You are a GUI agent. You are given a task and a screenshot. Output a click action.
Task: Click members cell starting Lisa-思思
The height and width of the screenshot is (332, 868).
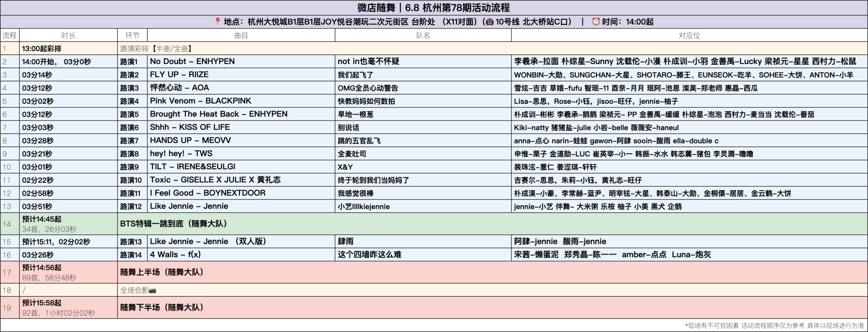coord(689,101)
